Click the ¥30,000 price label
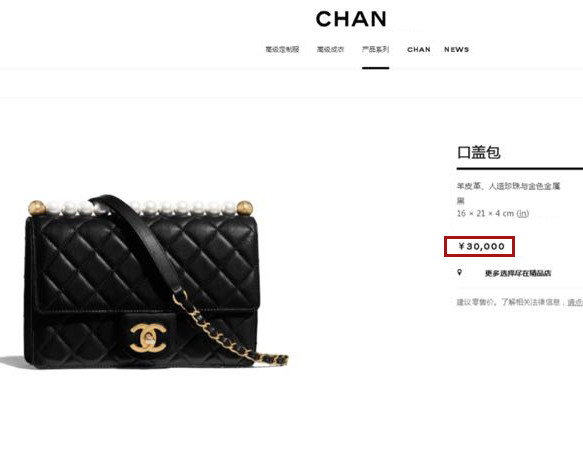Viewport: 583px width, 456px height. click(x=480, y=246)
